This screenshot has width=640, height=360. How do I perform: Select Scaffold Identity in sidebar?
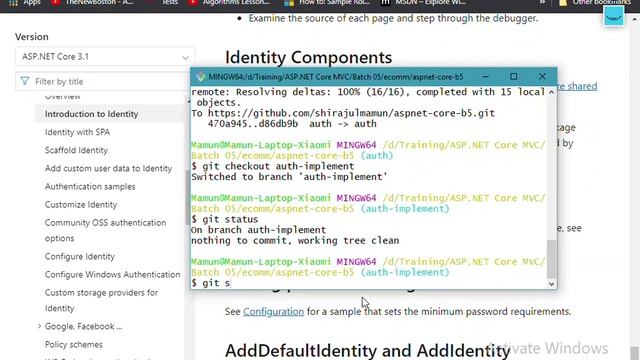[x=76, y=150]
